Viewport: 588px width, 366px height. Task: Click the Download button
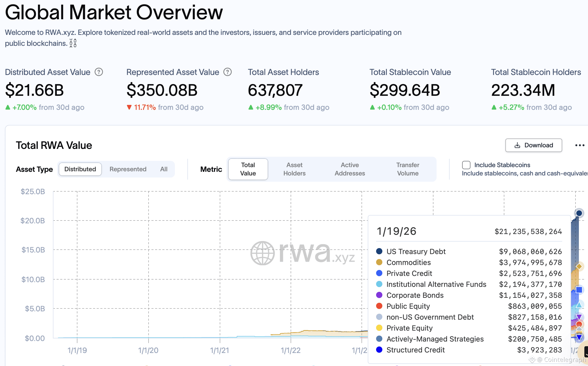pos(534,145)
